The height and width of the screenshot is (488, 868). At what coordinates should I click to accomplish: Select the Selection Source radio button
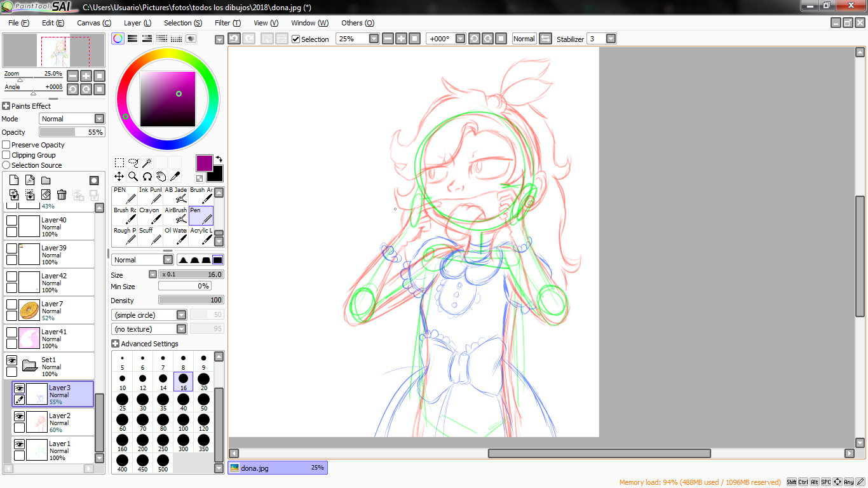click(x=6, y=165)
